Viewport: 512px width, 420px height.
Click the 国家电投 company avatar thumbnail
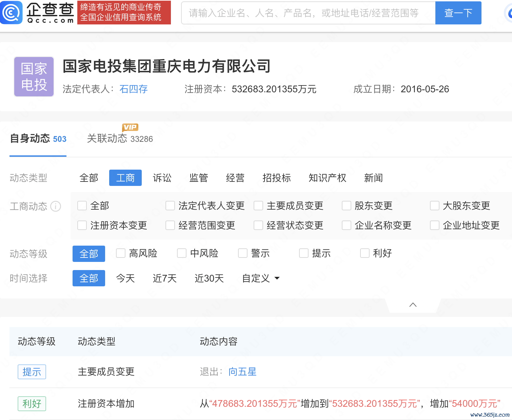(x=34, y=77)
